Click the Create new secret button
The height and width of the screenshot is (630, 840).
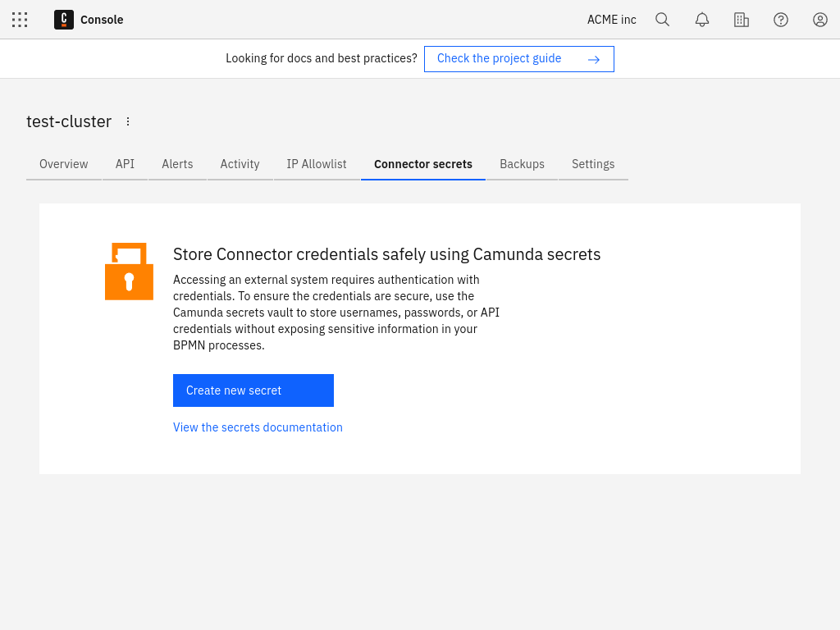pos(253,390)
